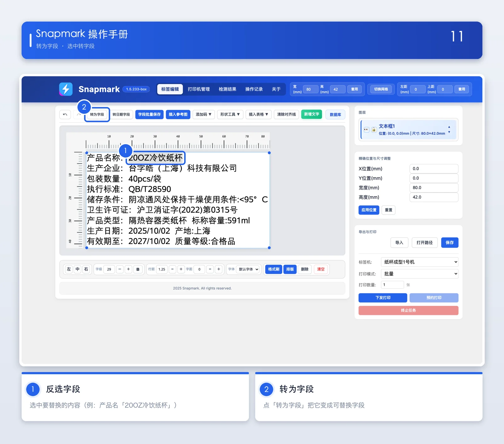Screen dimensions: 504x444
Task: Click the 删除 button
Action: pos(305,269)
